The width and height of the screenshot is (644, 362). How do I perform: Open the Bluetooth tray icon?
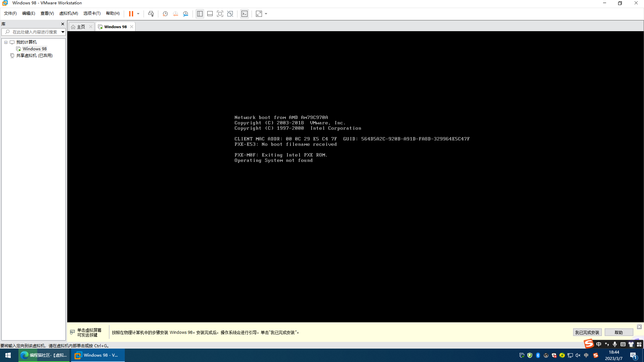(538, 355)
